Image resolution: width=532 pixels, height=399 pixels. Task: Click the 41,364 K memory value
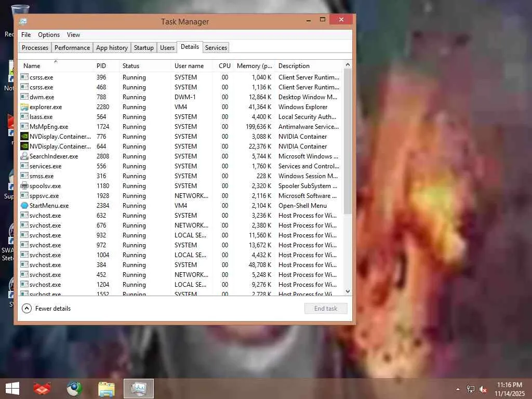coord(260,107)
